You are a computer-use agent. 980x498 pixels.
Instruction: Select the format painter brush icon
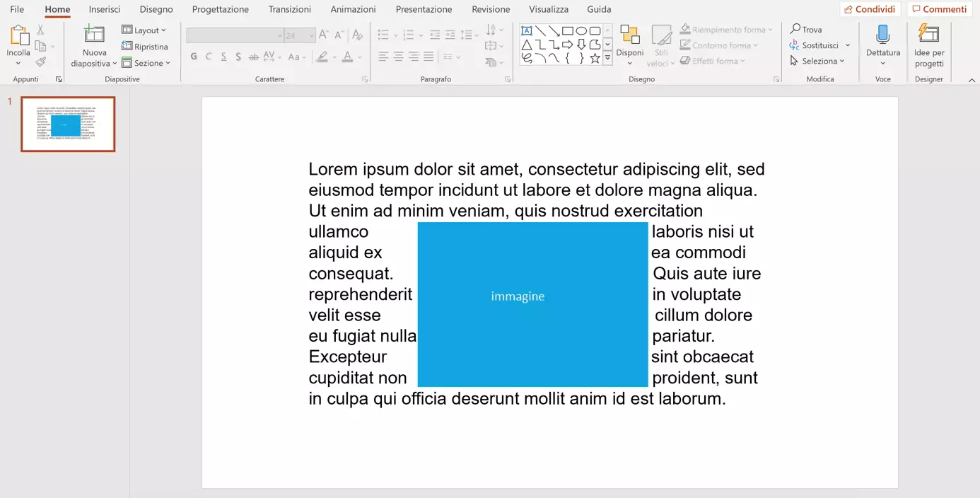[40, 62]
